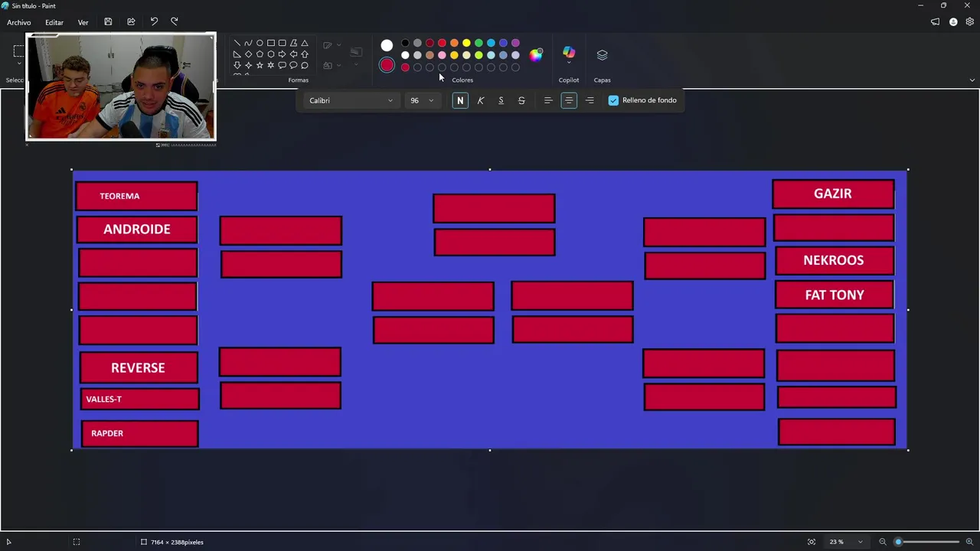Select Color 1 white primary swatch

coord(387,45)
